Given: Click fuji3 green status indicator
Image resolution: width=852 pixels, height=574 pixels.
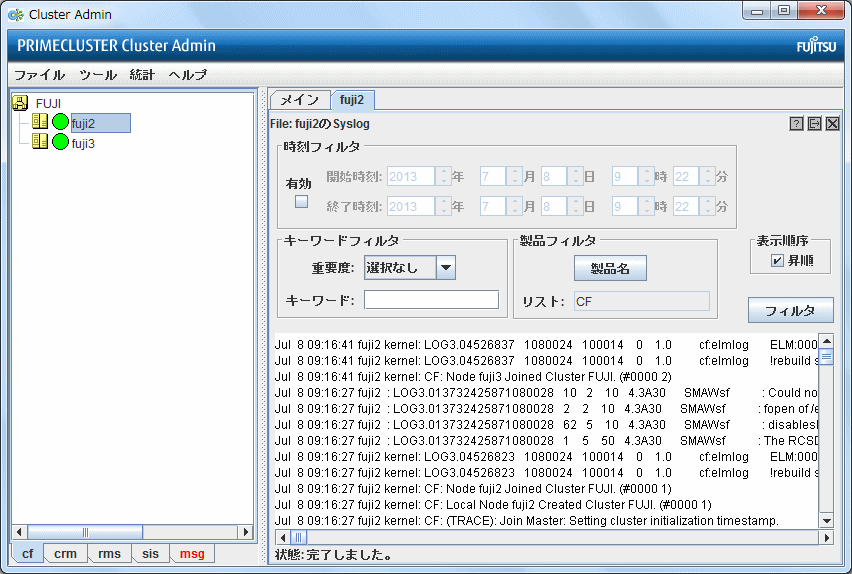Looking at the screenshot, I should [x=60, y=142].
